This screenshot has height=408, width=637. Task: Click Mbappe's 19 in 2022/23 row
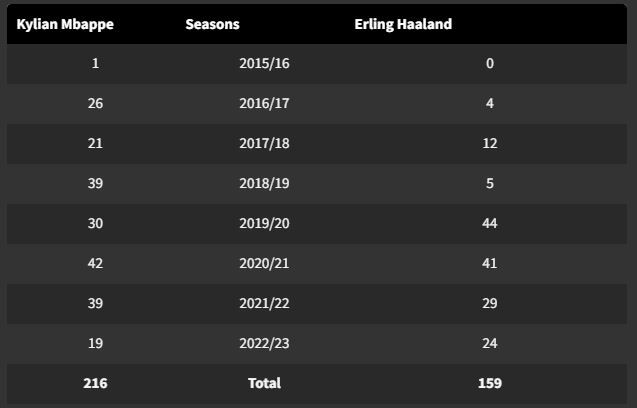tap(95, 343)
